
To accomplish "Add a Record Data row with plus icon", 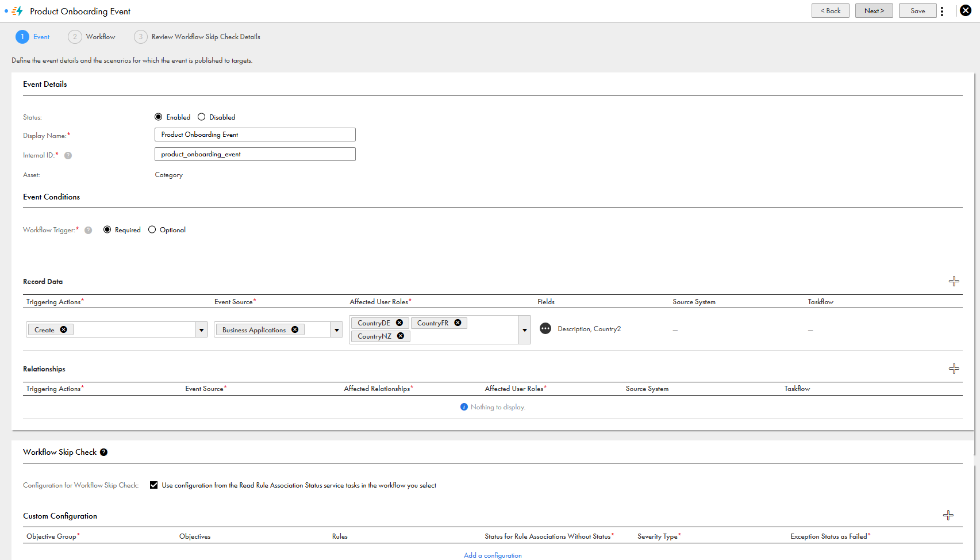I will 954,281.
